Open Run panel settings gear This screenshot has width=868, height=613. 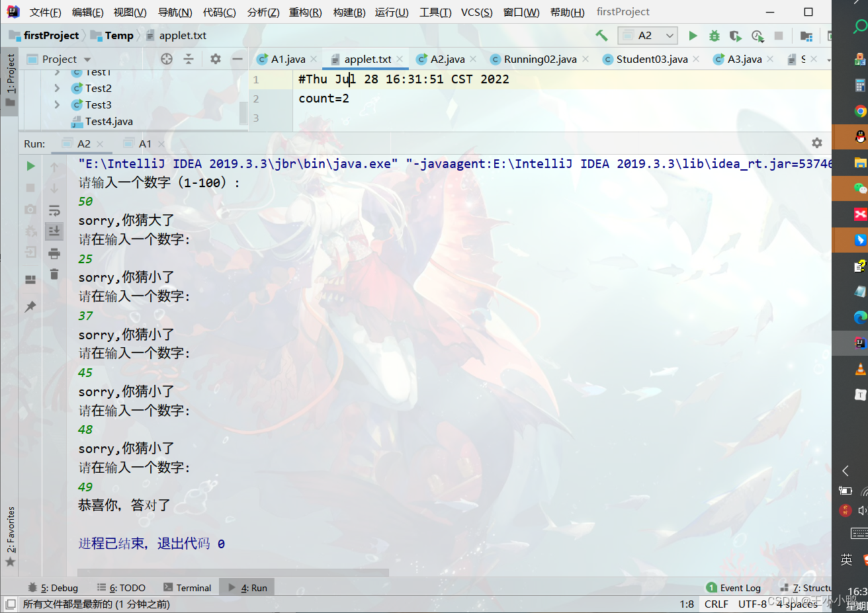coord(817,143)
